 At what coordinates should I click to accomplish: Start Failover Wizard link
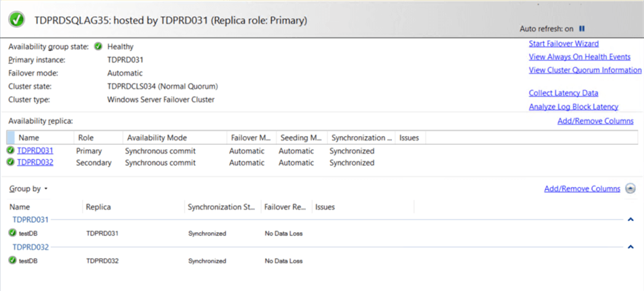pos(563,44)
